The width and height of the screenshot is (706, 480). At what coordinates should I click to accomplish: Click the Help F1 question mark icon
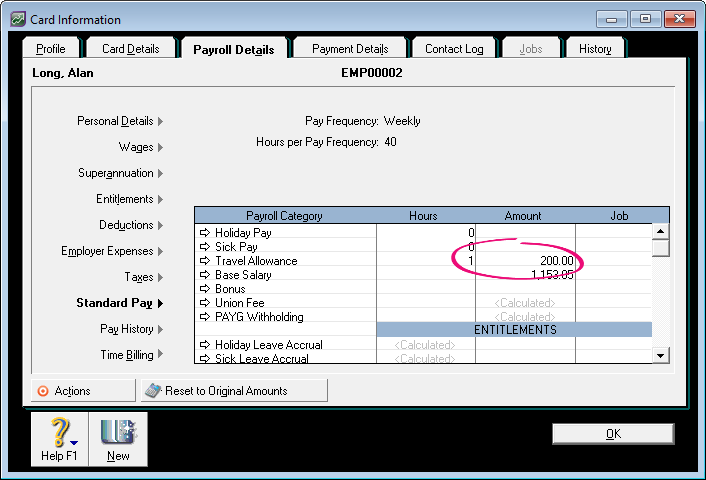coord(58,432)
